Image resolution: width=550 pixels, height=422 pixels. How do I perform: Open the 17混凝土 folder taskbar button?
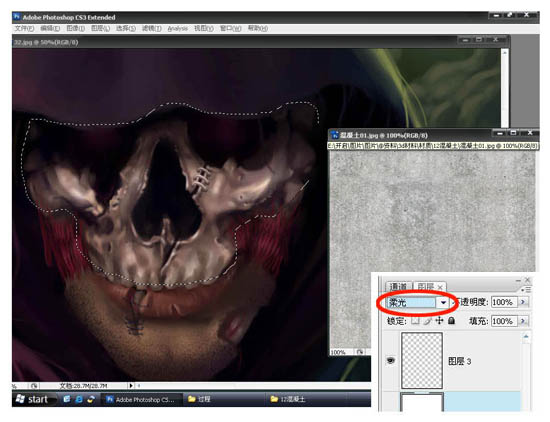[x=306, y=399]
